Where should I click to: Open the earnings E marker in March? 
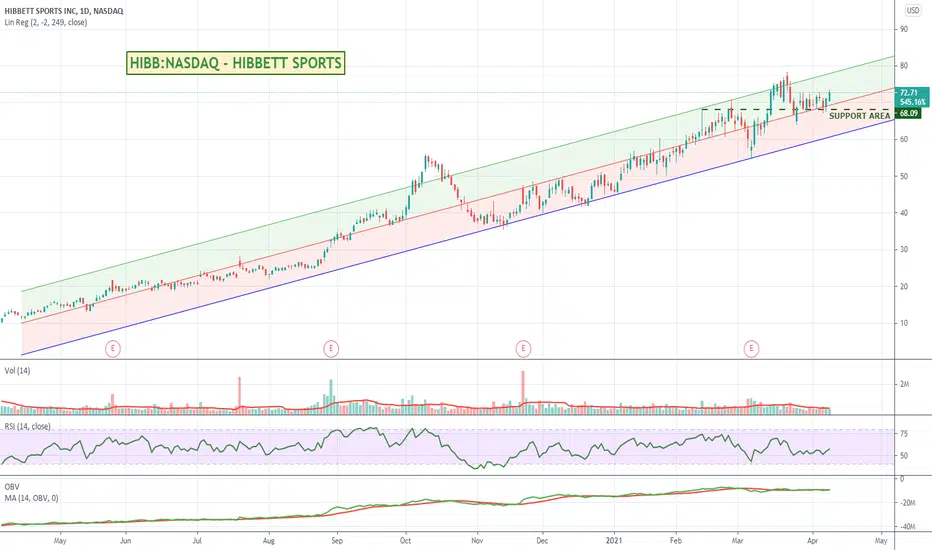click(751, 349)
